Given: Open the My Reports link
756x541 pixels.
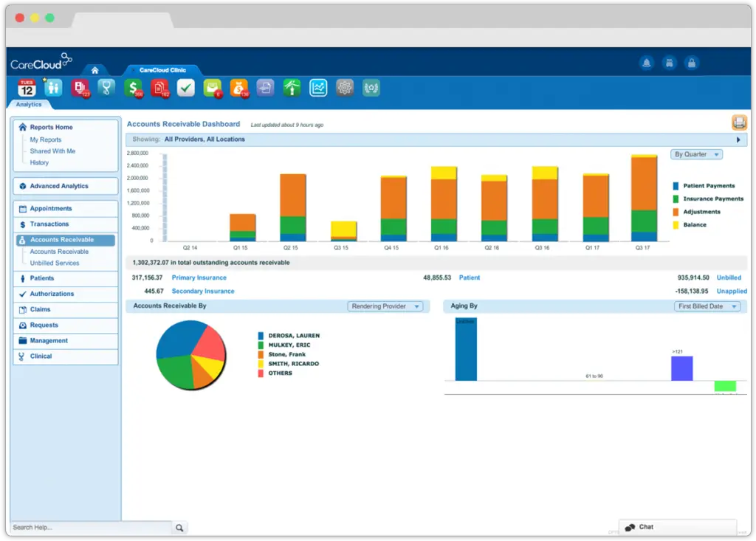Looking at the screenshot, I should point(45,139).
